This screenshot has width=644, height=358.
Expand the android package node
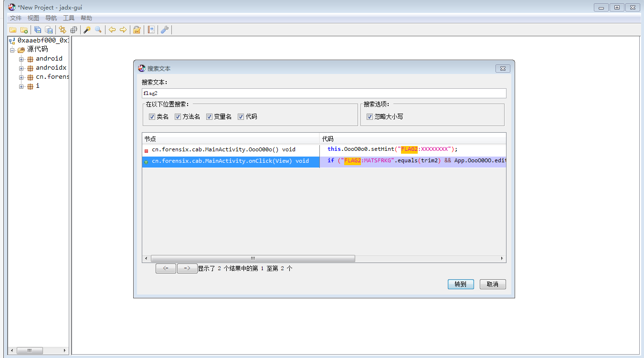click(x=21, y=59)
